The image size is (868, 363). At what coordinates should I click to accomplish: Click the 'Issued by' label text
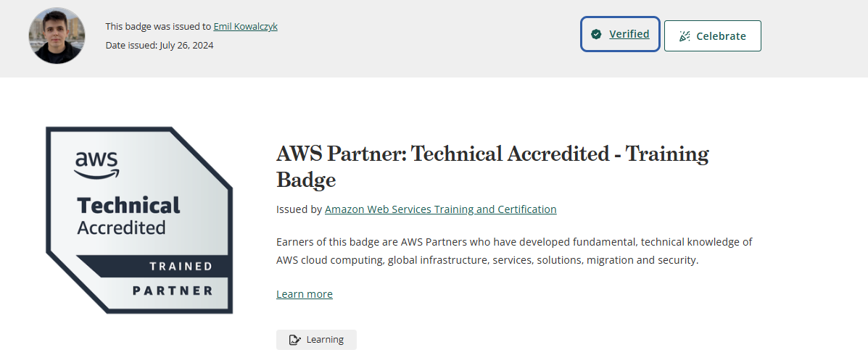click(x=299, y=209)
